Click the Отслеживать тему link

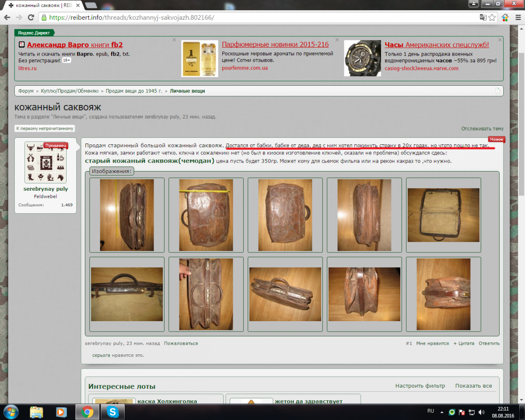(x=482, y=129)
